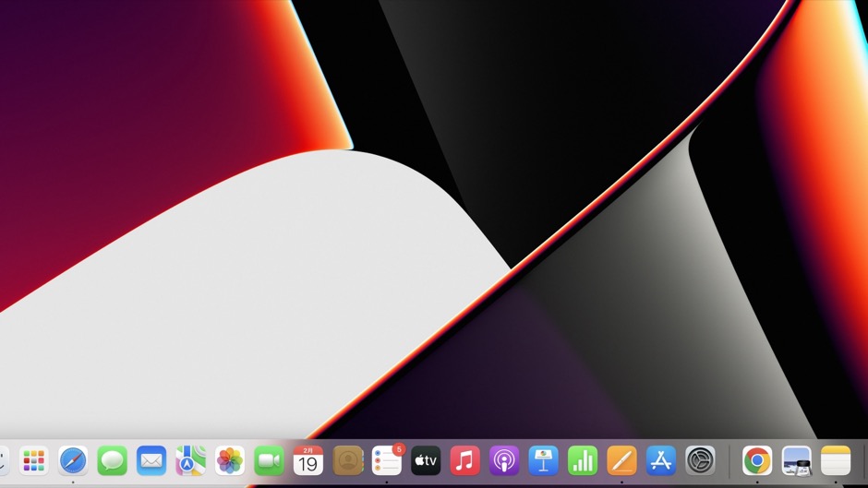Open Launchpad from the dock
The height and width of the screenshot is (488, 868).
(34, 459)
